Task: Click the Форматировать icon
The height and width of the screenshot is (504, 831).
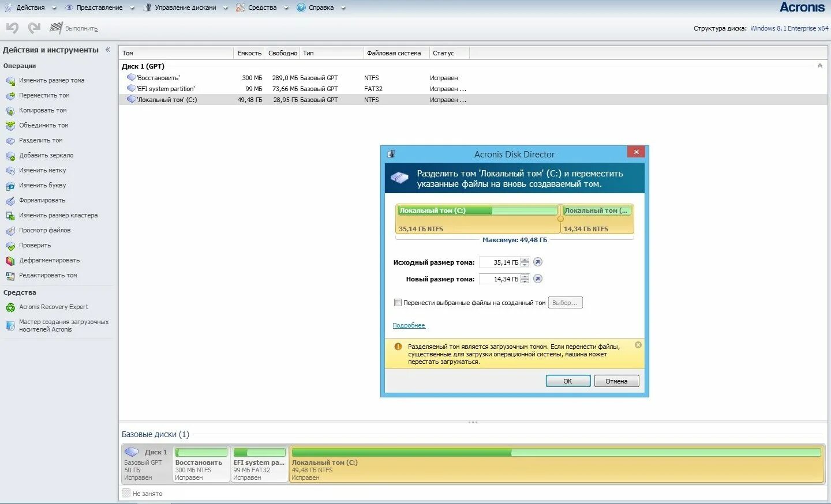Action: tap(10, 201)
